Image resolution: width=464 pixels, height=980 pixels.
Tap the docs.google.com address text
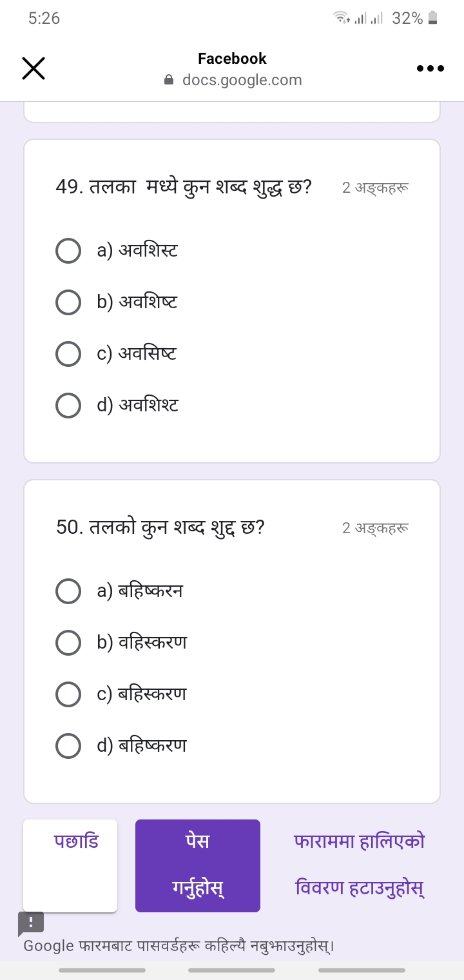click(x=242, y=80)
